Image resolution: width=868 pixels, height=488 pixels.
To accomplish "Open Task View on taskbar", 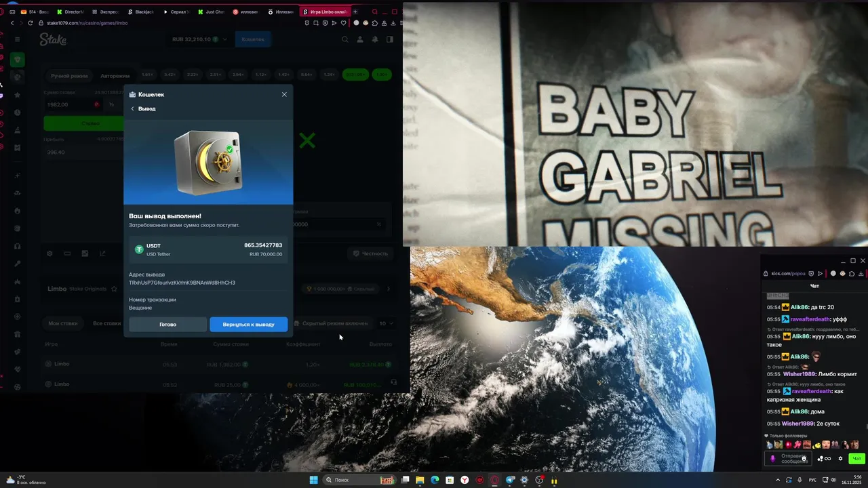I will (405, 480).
